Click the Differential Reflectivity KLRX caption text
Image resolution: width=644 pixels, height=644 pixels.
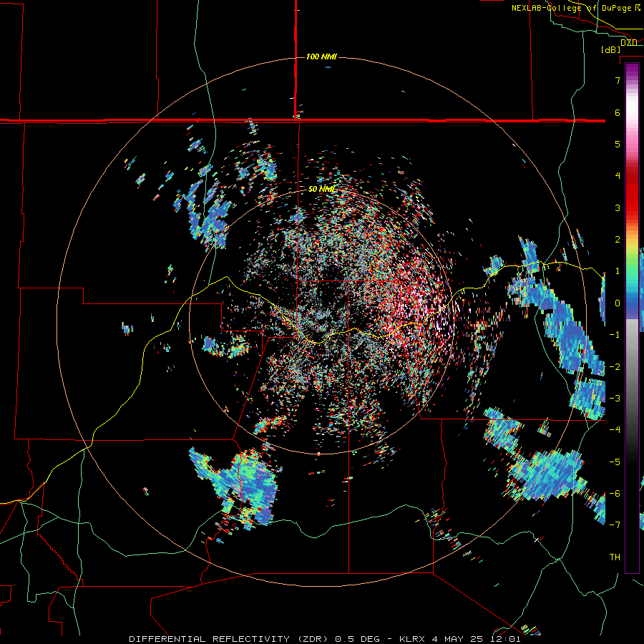pos(325,639)
